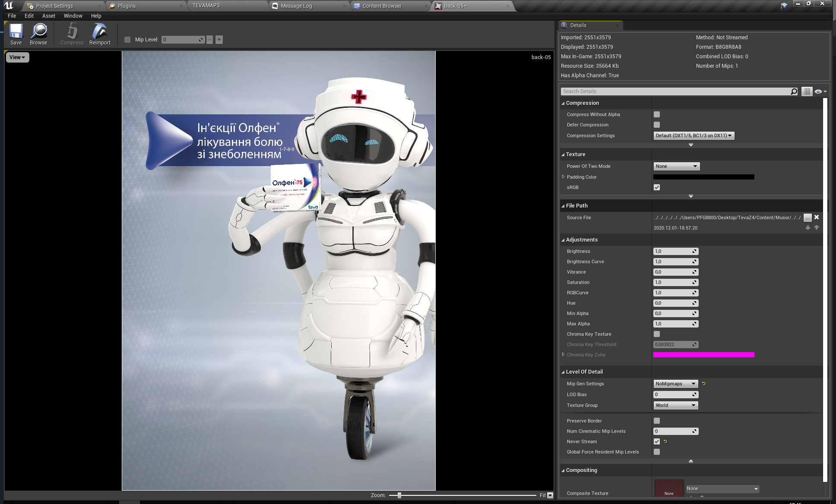Click the Composite Texture thumbnail
The height and width of the screenshot is (504, 836).
(669, 488)
